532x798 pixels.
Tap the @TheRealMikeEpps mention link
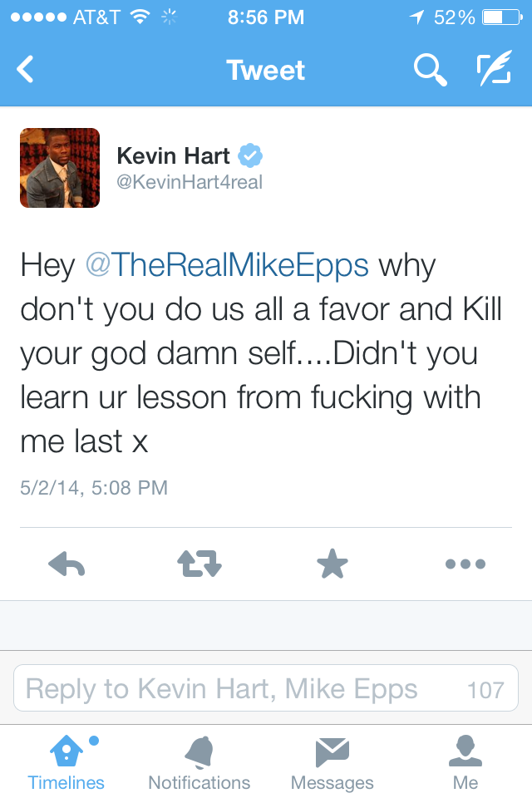click(x=227, y=266)
